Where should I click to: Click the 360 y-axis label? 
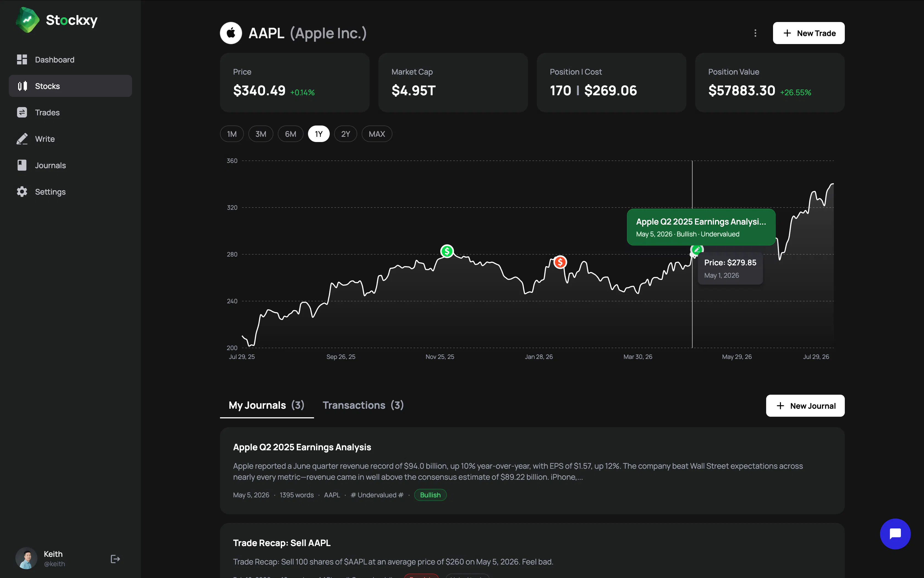(x=232, y=160)
